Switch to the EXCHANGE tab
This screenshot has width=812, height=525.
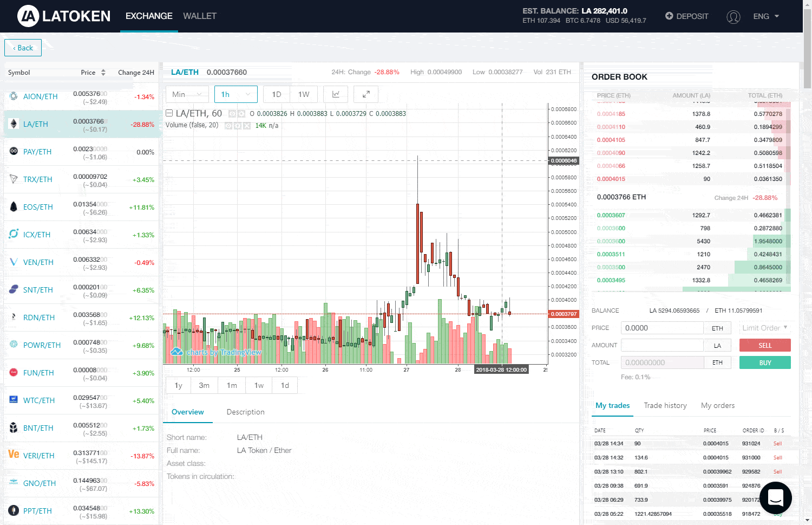(149, 16)
